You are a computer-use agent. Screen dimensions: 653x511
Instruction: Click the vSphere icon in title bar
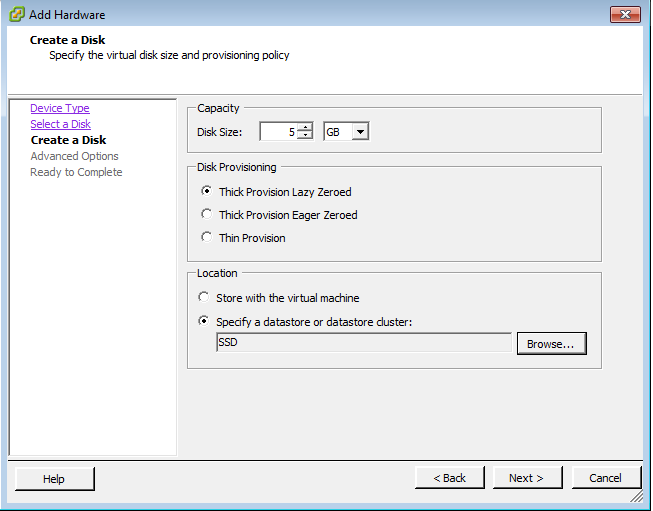tap(16, 15)
